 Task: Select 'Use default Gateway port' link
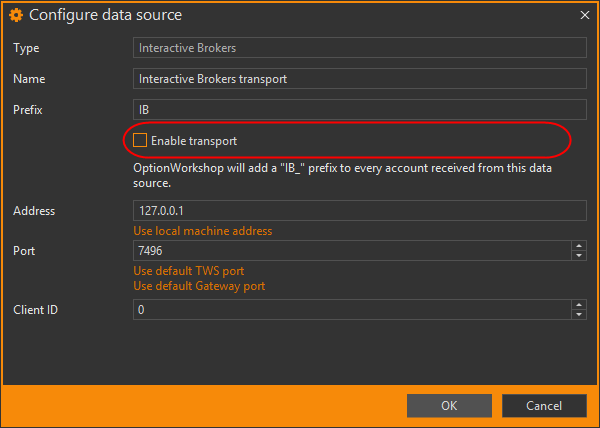point(199,286)
